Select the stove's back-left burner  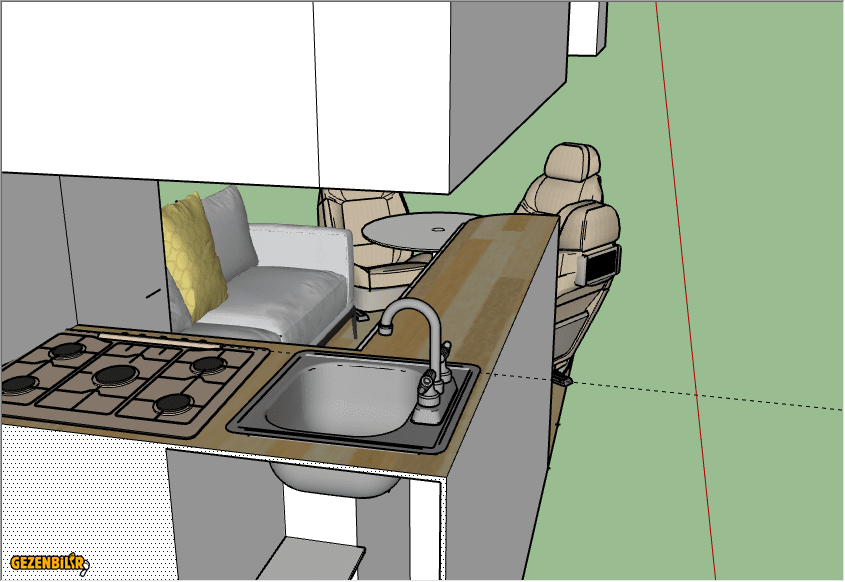[68, 350]
